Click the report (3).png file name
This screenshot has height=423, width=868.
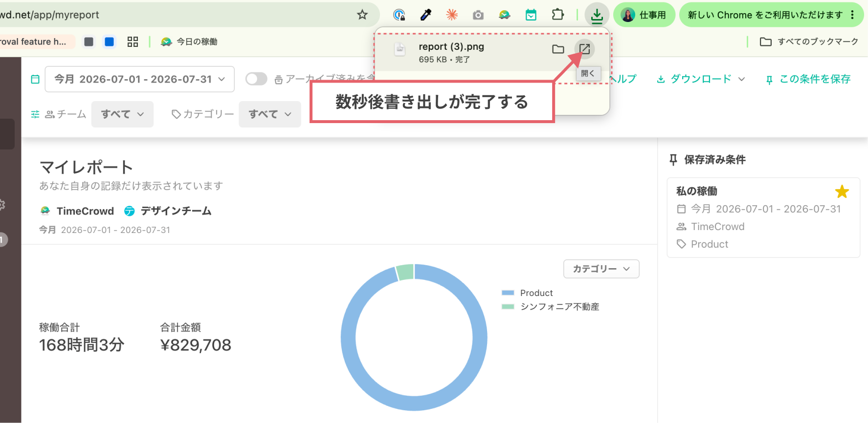coord(451,47)
